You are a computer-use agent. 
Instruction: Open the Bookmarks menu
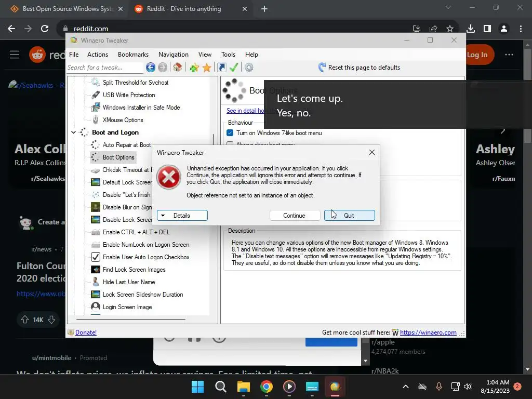coord(133,54)
